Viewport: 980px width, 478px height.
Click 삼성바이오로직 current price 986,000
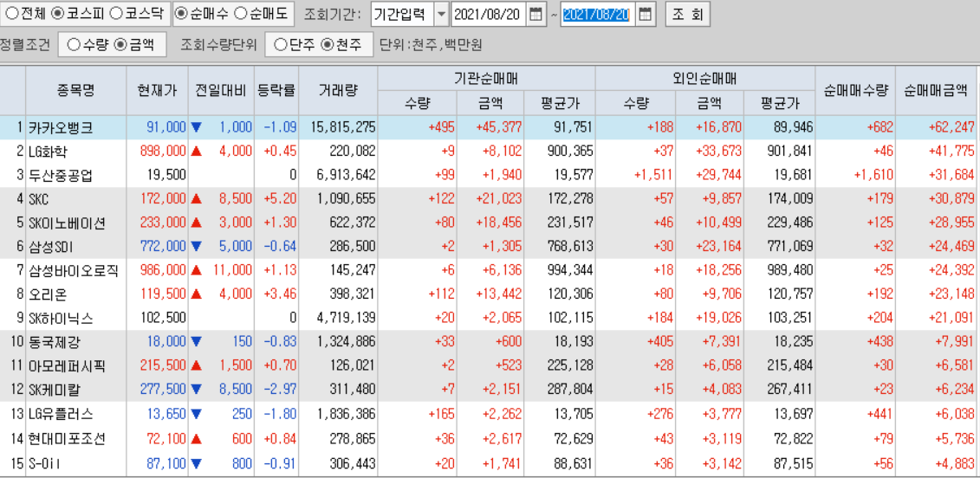point(163,270)
